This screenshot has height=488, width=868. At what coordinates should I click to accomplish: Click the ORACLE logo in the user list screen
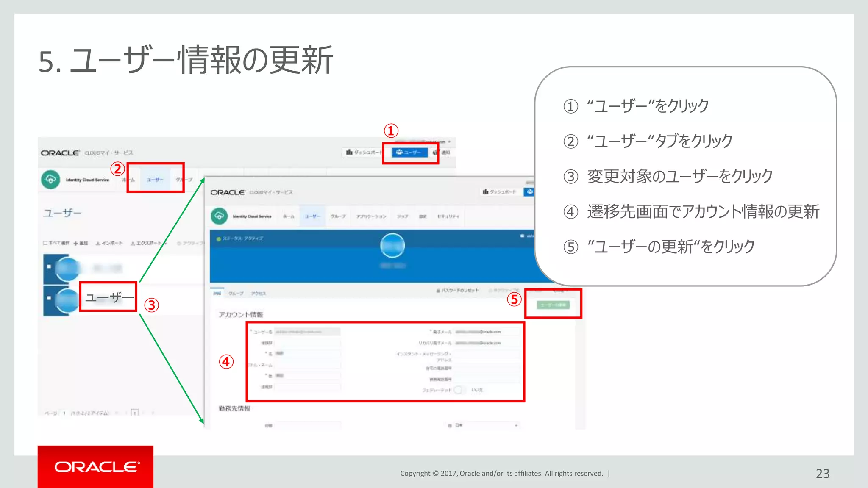click(x=60, y=152)
